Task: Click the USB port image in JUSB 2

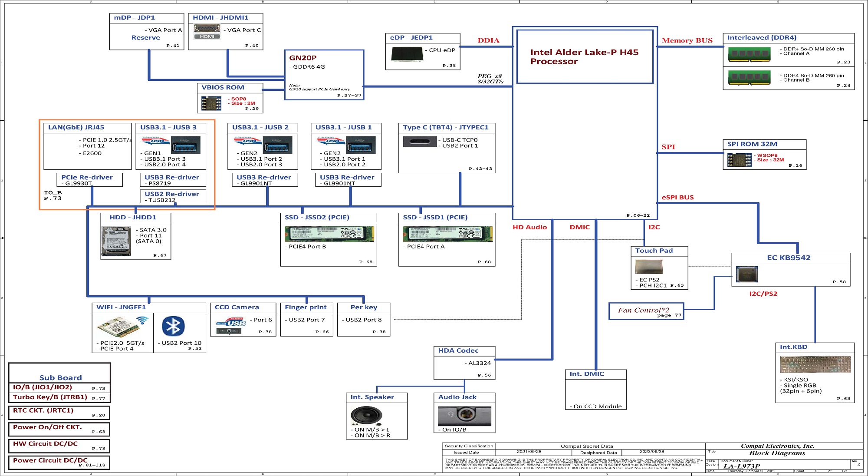Action: point(278,145)
